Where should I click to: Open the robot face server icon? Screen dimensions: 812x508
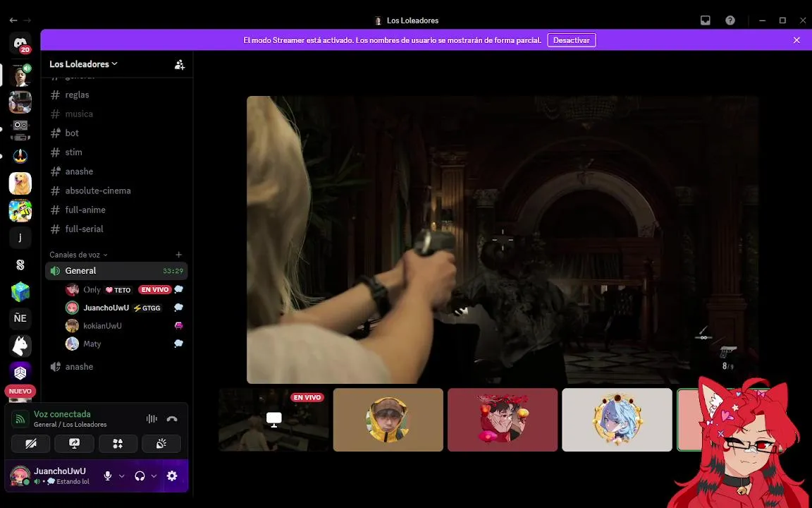pyautogui.click(x=20, y=130)
